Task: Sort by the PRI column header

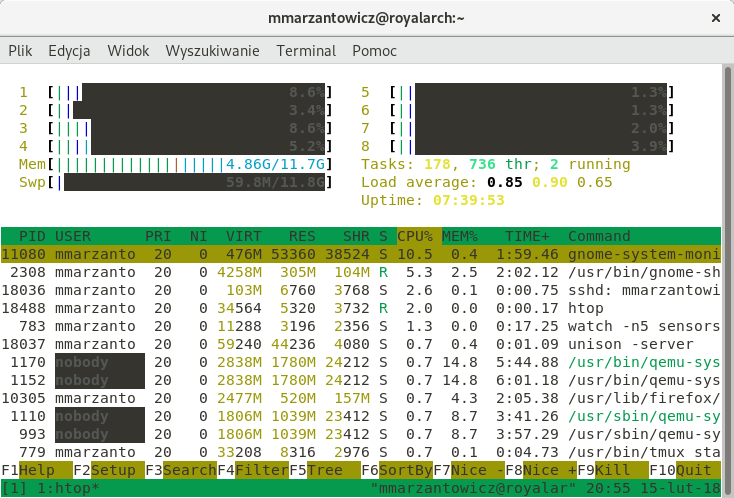Action: 158,236
